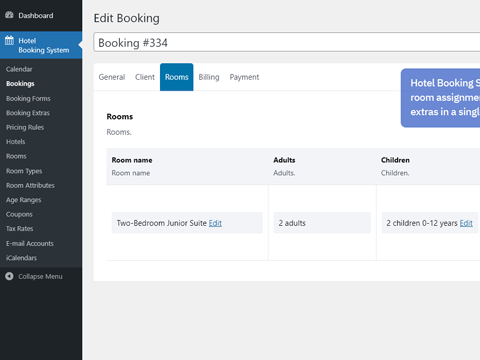This screenshot has width=480, height=360.
Task: Open Booking Forms page
Action: click(28, 98)
